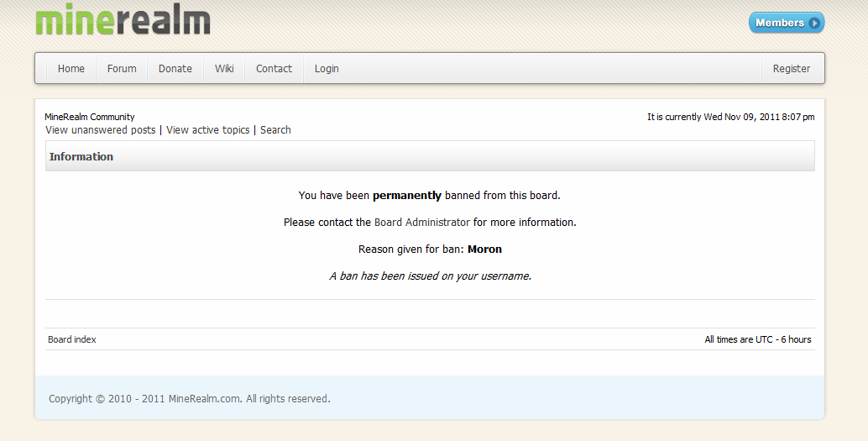This screenshot has height=441, width=868.
Task: Open the View active topics link
Action: [x=208, y=130]
